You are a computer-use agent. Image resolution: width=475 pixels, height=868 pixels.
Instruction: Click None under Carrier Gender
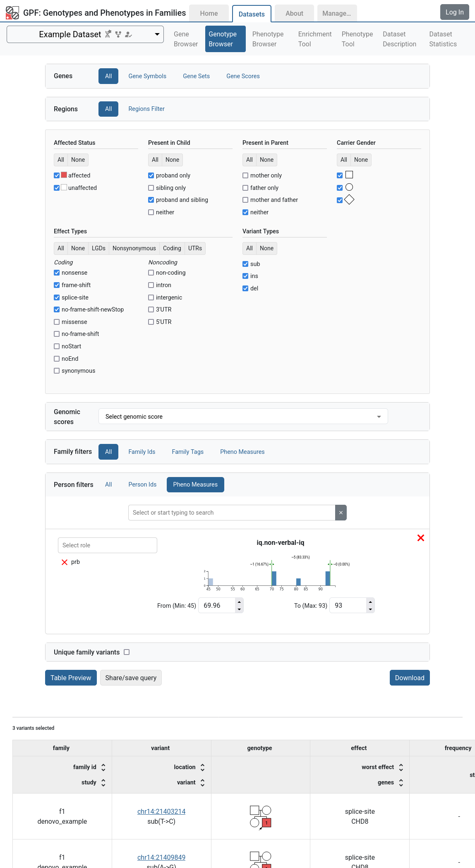coord(361,160)
